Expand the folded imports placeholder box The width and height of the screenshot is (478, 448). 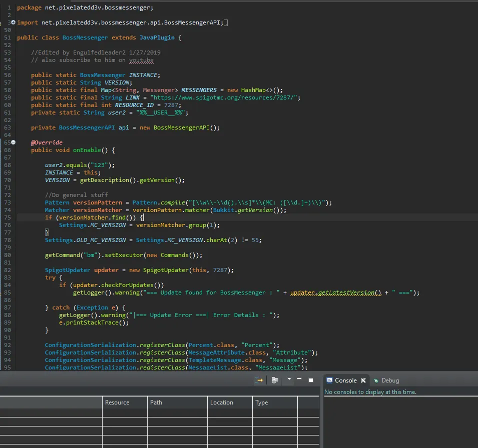click(x=226, y=23)
